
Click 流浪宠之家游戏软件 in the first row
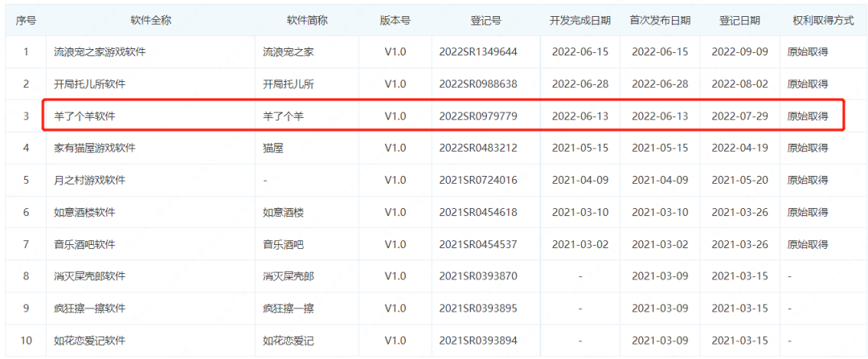(100, 51)
